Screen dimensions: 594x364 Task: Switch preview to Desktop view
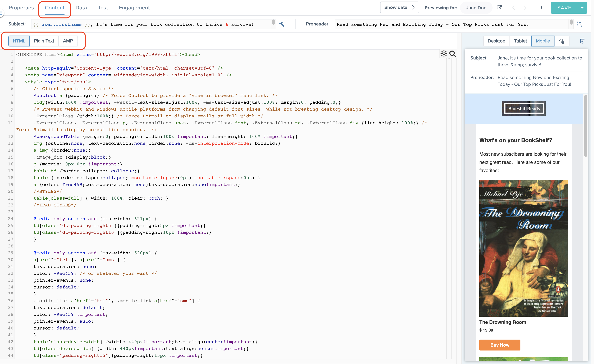(x=496, y=41)
